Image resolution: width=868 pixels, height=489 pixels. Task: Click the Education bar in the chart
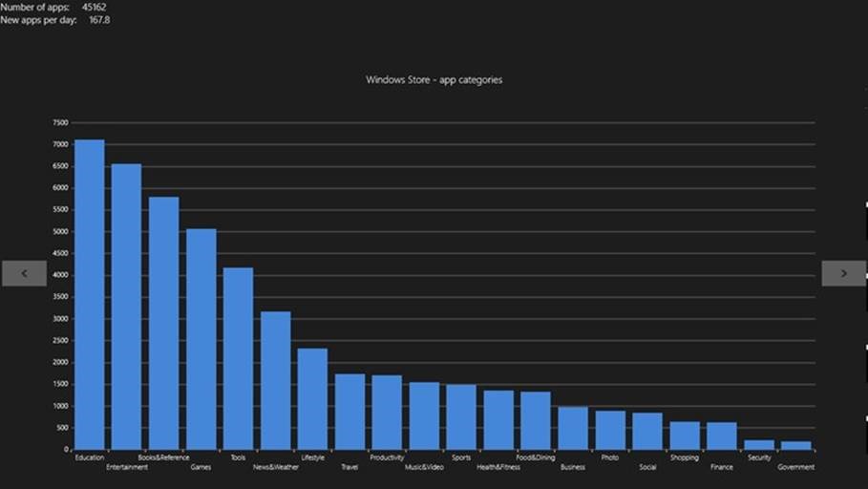pos(90,294)
